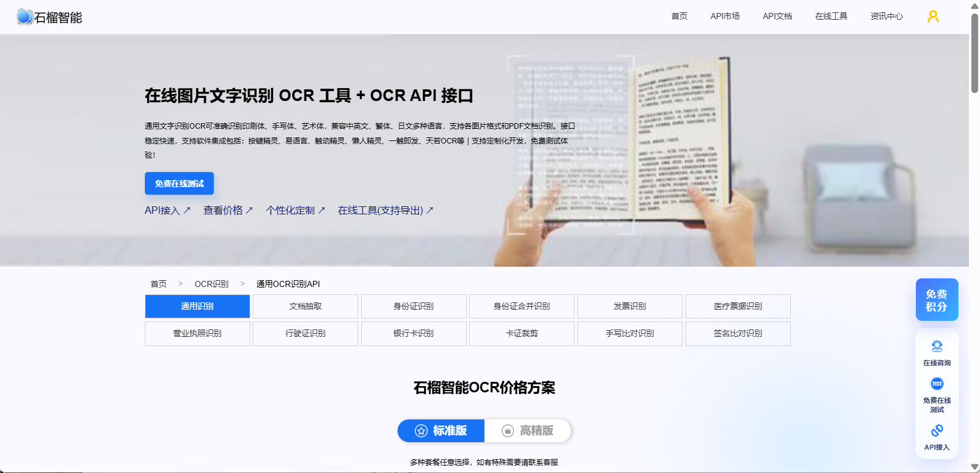Switch pricing to 标准版
Screen dimensions: 980x473
[x=441, y=431]
